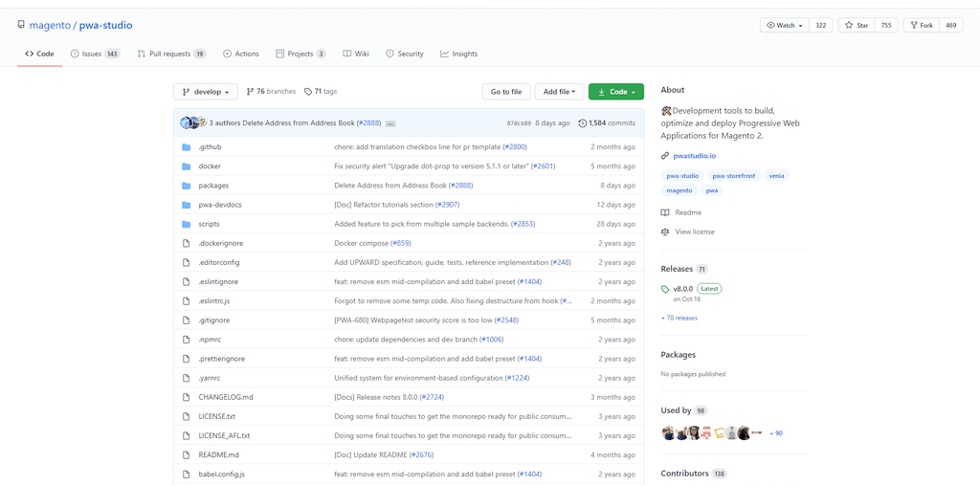Viewport: 980px width, 486px height.
Task: Star the pwa-studio repository
Action: [x=857, y=25]
